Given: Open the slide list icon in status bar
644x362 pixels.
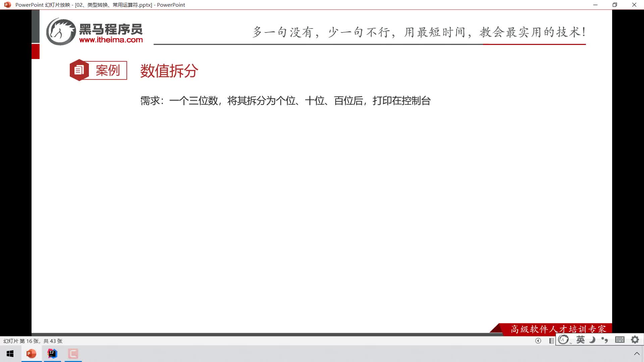Looking at the screenshot, I should (551, 341).
